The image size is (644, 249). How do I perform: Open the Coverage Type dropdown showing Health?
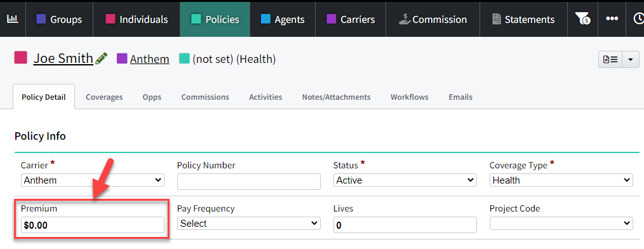(x=561, y=180)
